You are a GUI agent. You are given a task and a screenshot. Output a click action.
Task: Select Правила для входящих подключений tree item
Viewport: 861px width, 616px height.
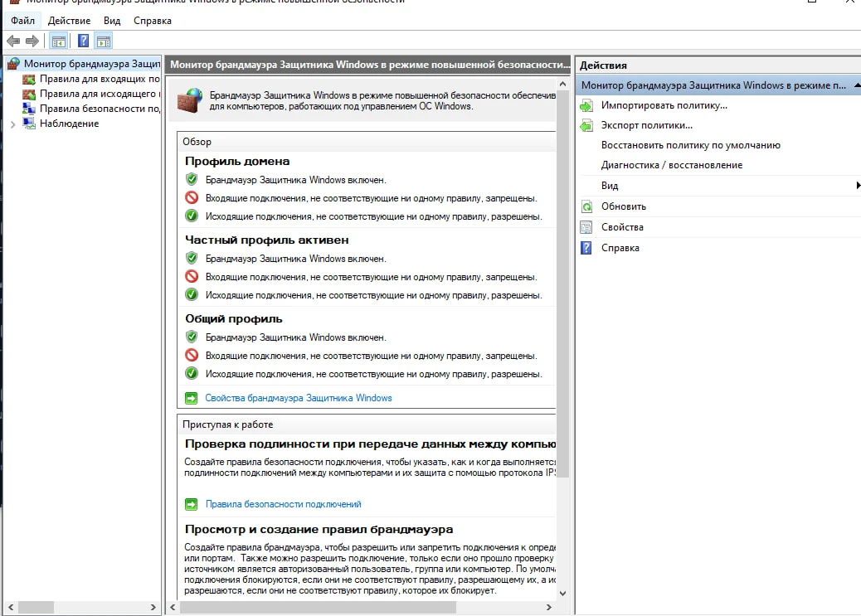(x=100, y=79)
